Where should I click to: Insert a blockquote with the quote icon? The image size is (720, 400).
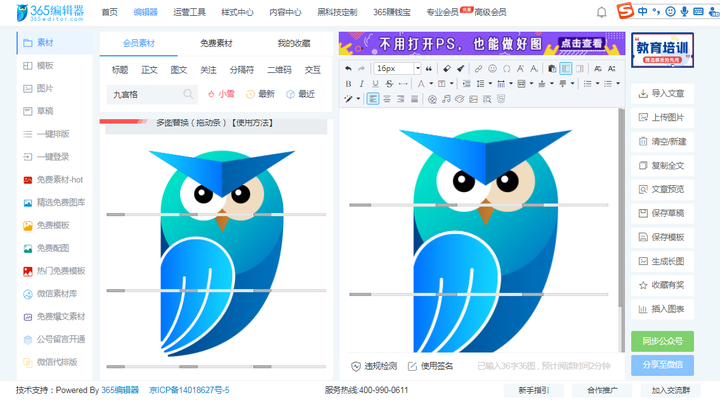pyautogui.click(x=428, y=69)
